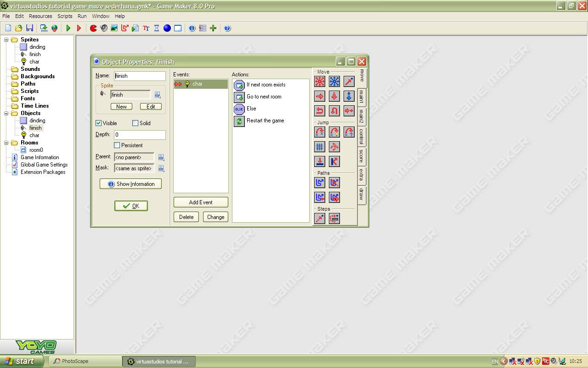Click the Change event button

click(215, 217)
